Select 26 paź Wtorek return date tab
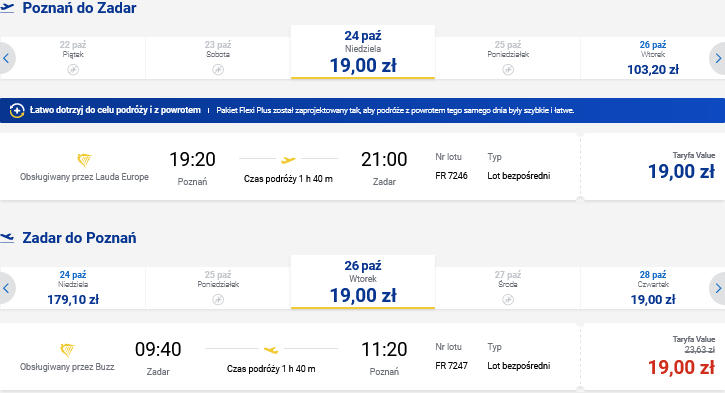The width and height of the screenshot is (725, 393). 363,282
